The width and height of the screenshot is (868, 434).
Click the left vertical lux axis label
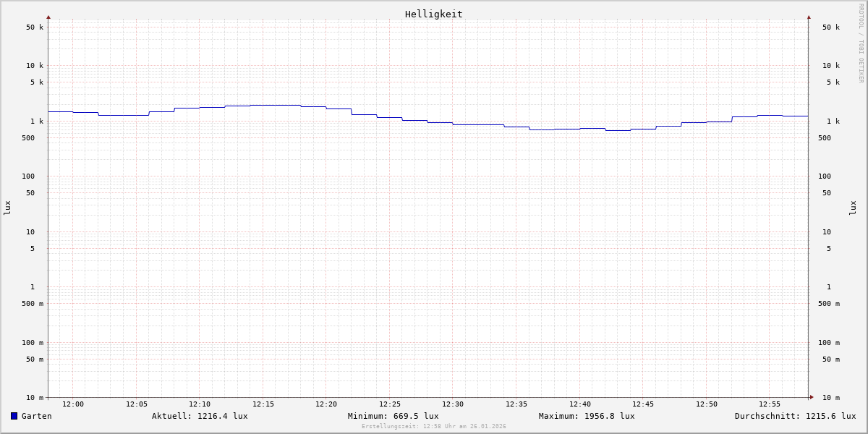pos(7,208)
